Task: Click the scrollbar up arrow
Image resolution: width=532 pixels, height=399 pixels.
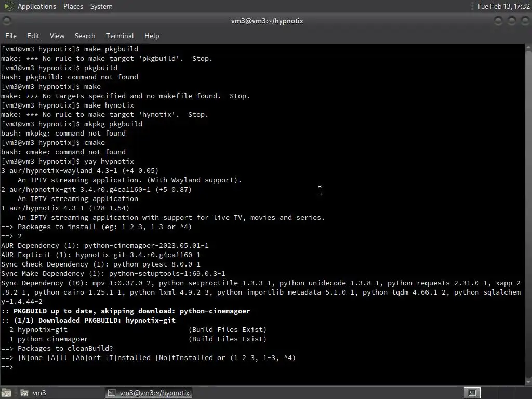Action: pos(528,47)
